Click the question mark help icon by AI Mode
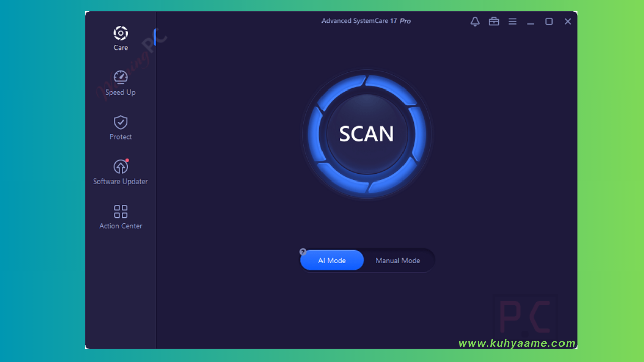Image resolution: width=644 pixels, height=362 pixels. 303,252
